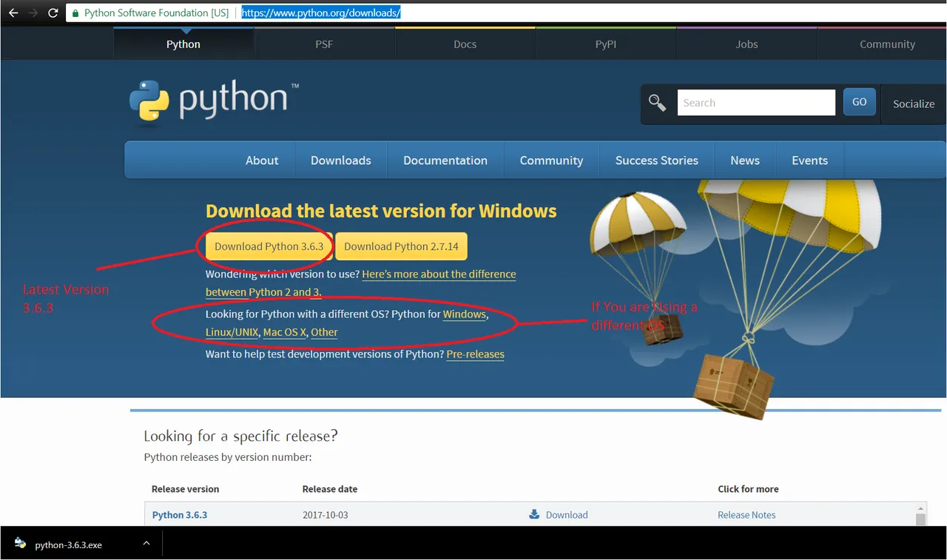This screenshot has height=560, width=947.
Task: Click the Python logo
Action: 214,101
